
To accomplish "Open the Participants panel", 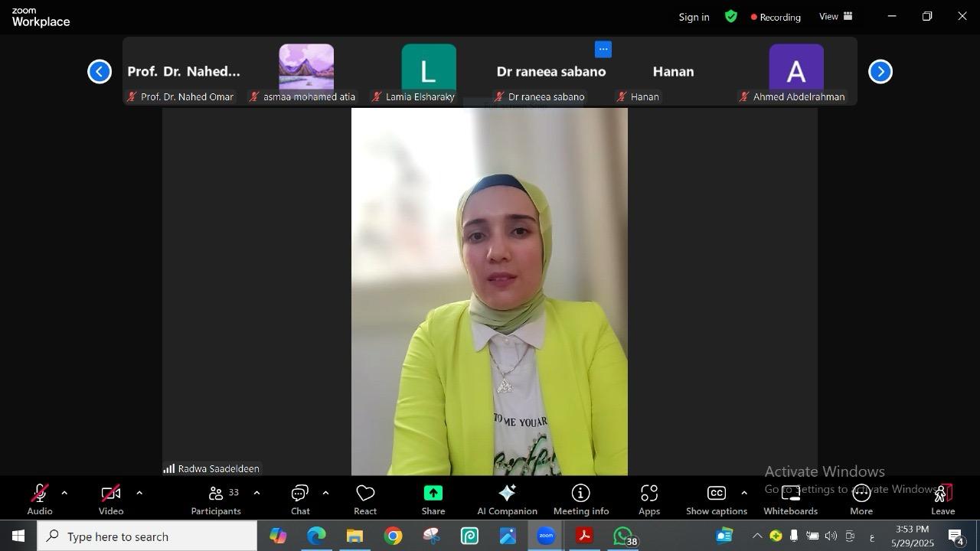I will (x=216, y=499).
